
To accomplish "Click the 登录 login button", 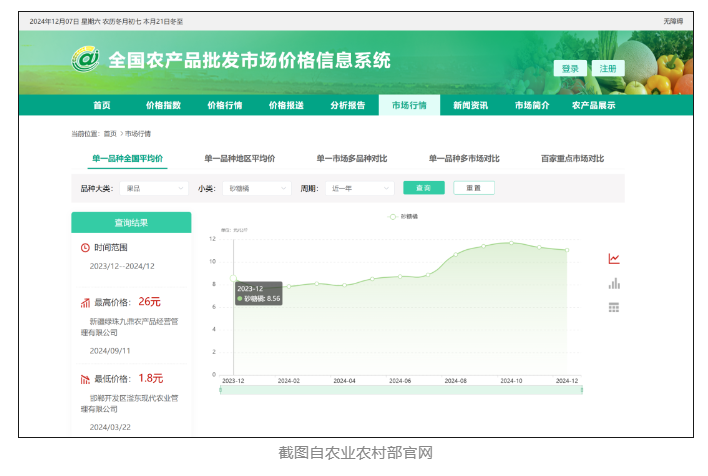I will (570, 69).
